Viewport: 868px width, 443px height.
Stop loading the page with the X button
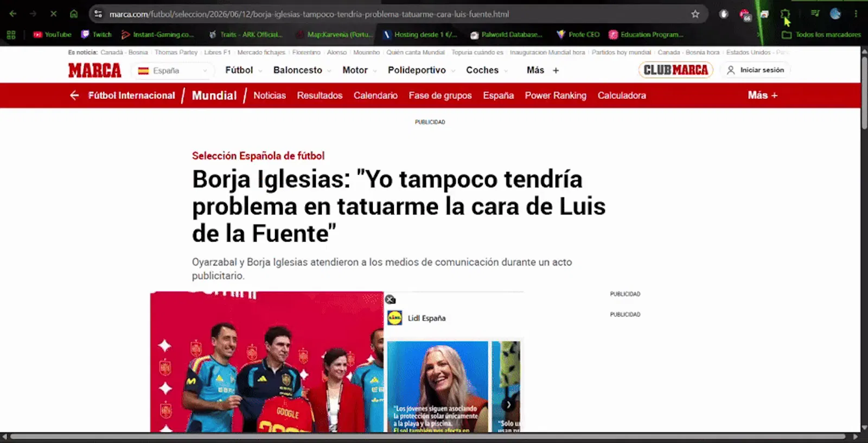pyautogui.click(x=53, y=14)
